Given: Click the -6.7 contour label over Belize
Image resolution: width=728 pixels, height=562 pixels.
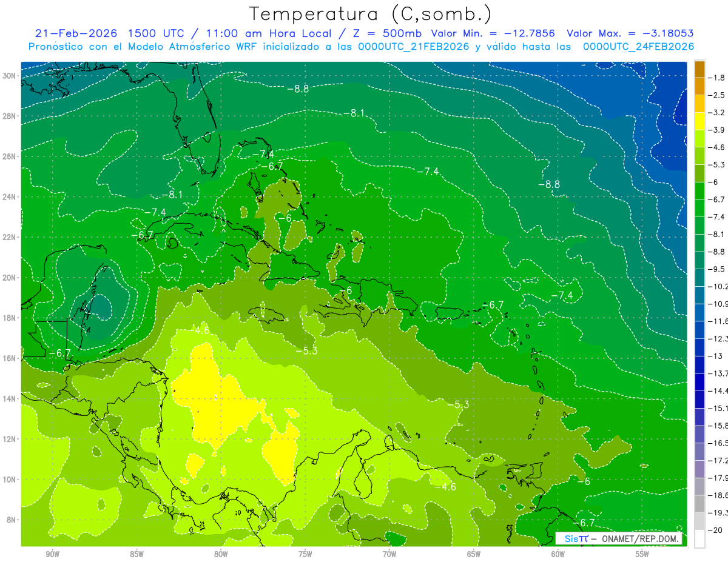Looking at the screenshot, I should [59, 353].
